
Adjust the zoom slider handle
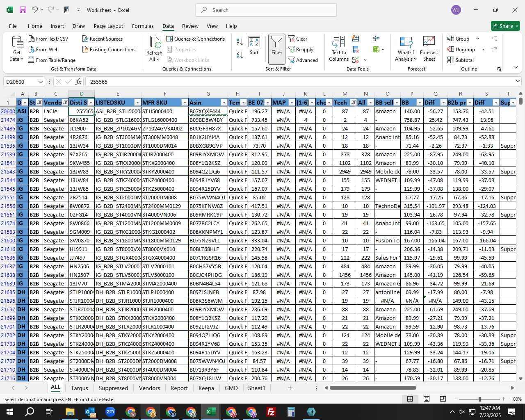(479, 399)
